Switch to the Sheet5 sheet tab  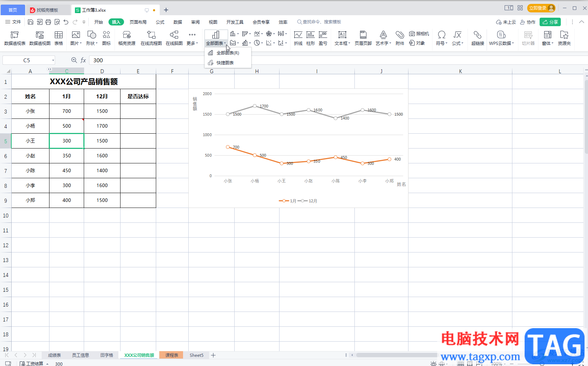coord(196,355)
